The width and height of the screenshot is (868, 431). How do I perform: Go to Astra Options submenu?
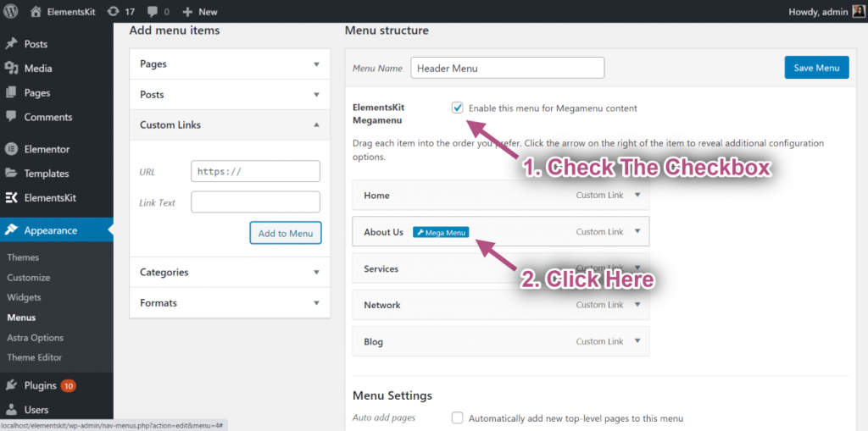35,338
